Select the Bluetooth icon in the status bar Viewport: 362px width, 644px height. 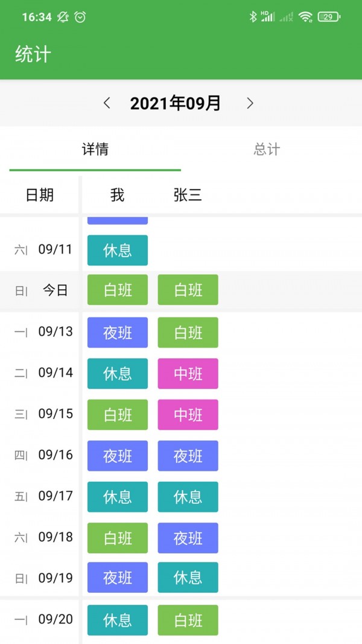tap(253, 17)
